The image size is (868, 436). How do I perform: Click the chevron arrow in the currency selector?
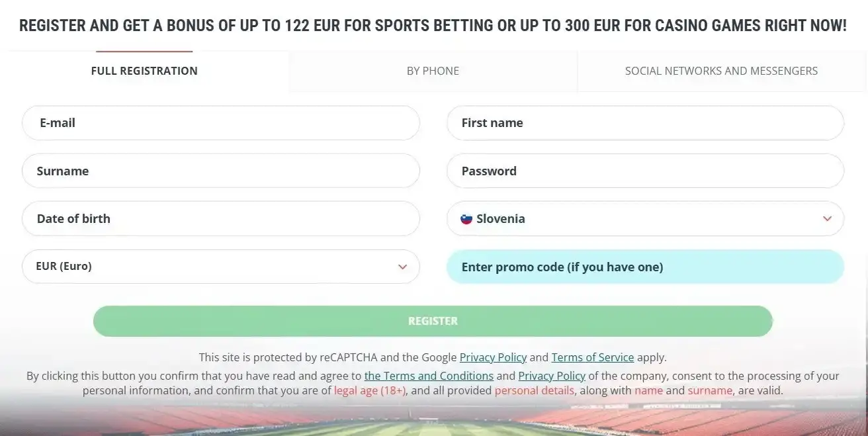coord(402,267)
